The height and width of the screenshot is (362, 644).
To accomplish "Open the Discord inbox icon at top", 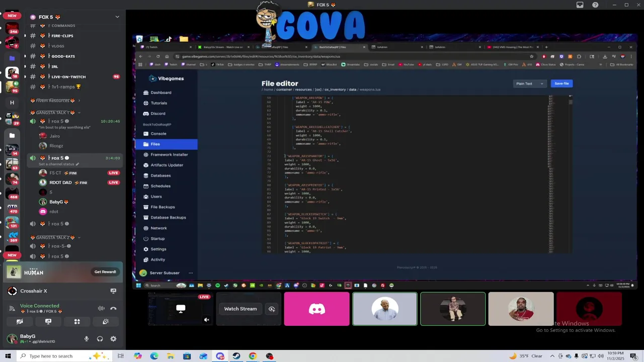I will tap(580, 5).
